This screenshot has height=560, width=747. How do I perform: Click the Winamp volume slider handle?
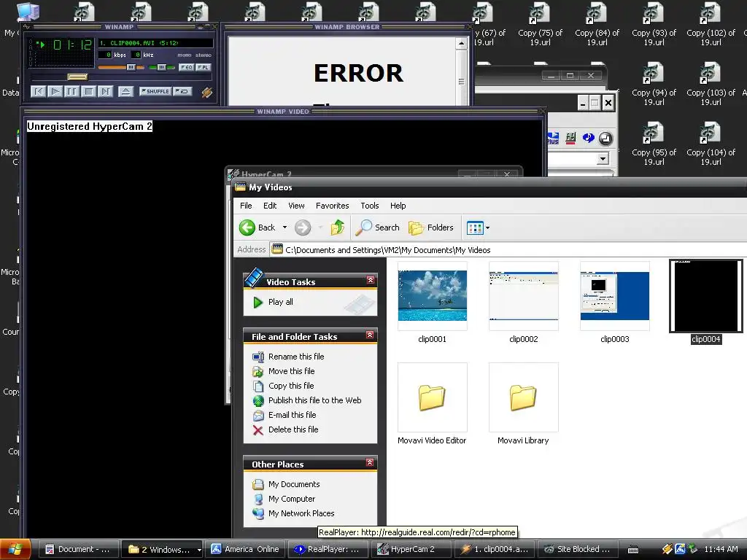pos(131,67)
